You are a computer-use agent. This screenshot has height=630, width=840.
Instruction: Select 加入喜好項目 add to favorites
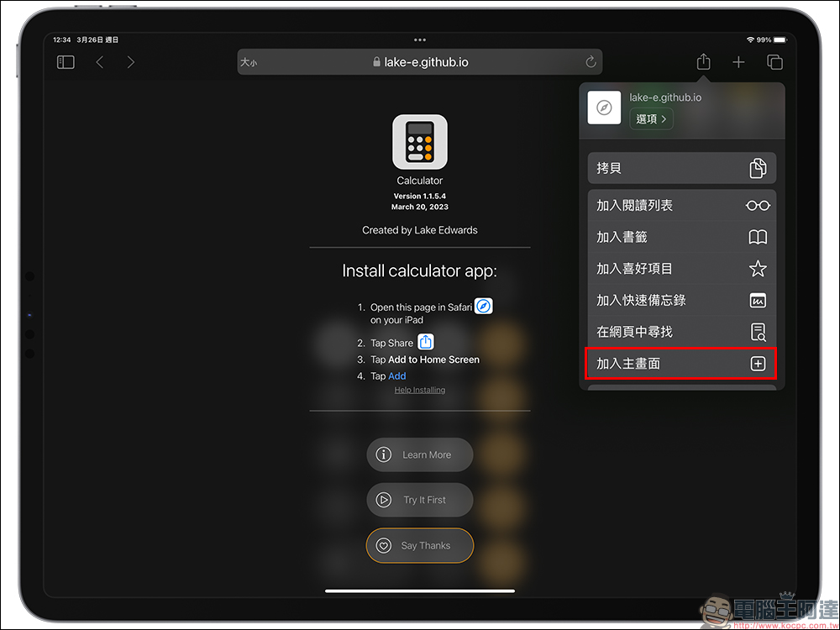pos(682,269)
